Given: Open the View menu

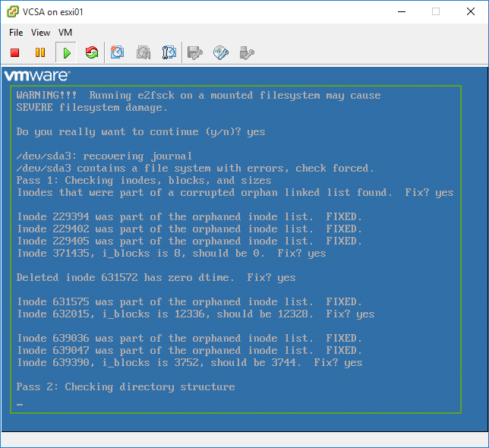Looking at the screenshot, I should (x=41, y=33).
